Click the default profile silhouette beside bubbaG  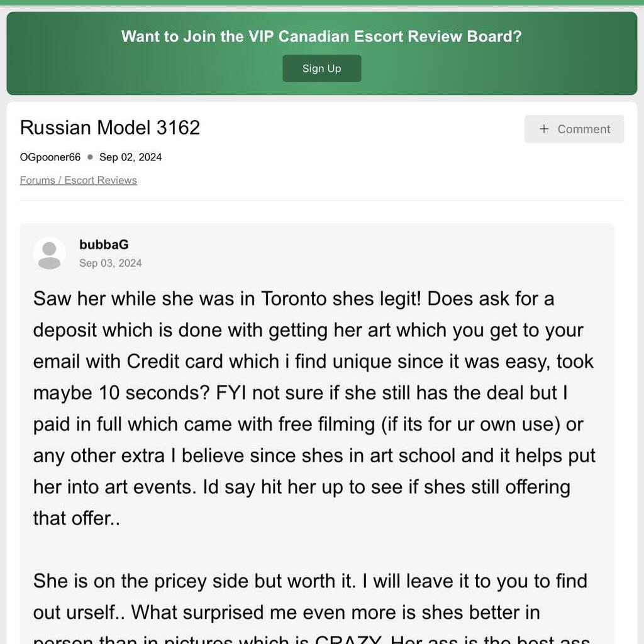pyautogui.click(x=49, y=253)
